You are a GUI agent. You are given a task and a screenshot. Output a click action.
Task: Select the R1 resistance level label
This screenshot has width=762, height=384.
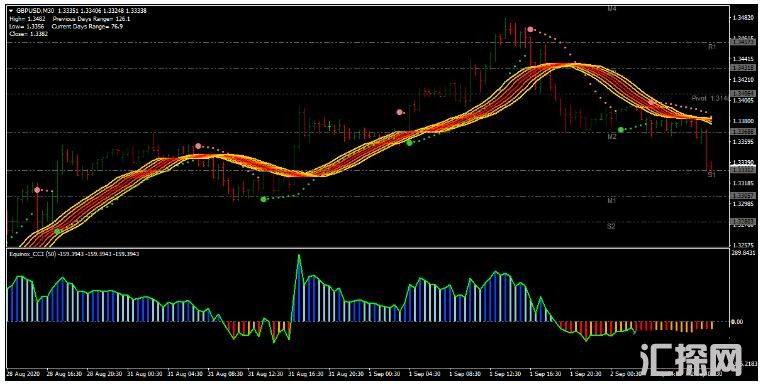[x=712, y=47]
